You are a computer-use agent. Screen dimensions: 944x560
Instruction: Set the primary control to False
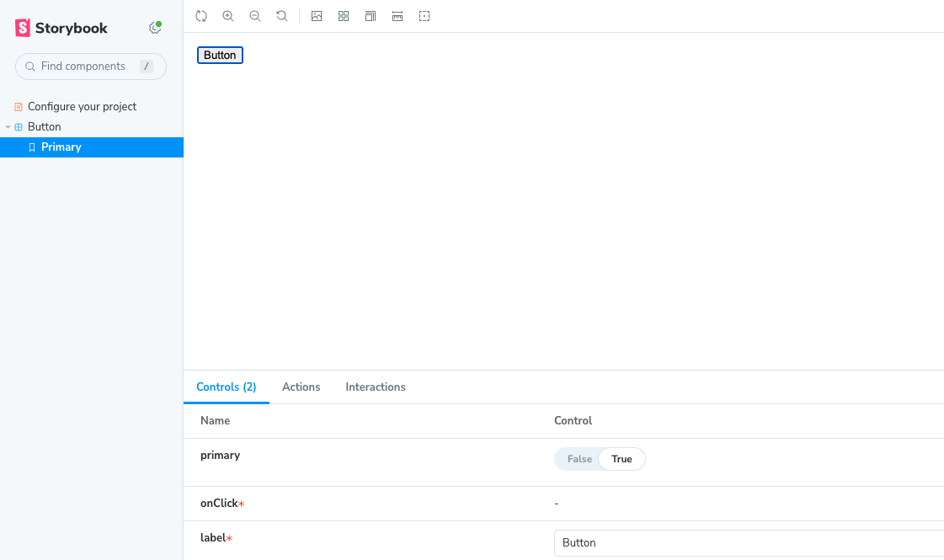[x=579, y=459]
